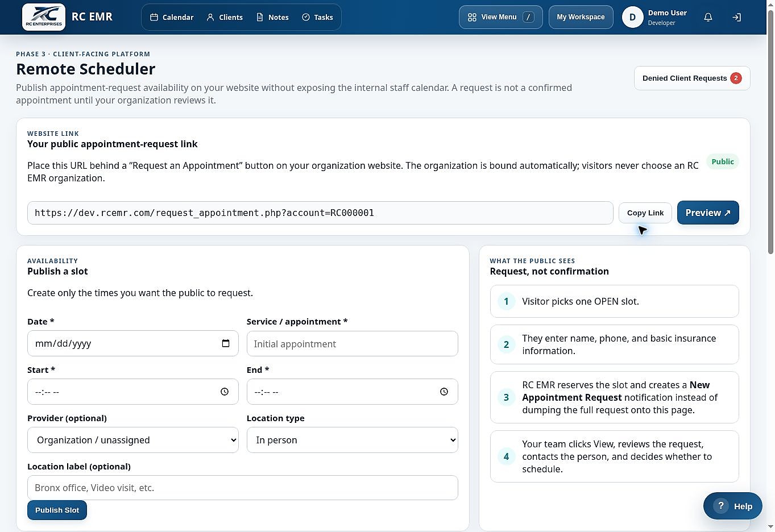Expand the Location type dropdown

tap(352, 440)
